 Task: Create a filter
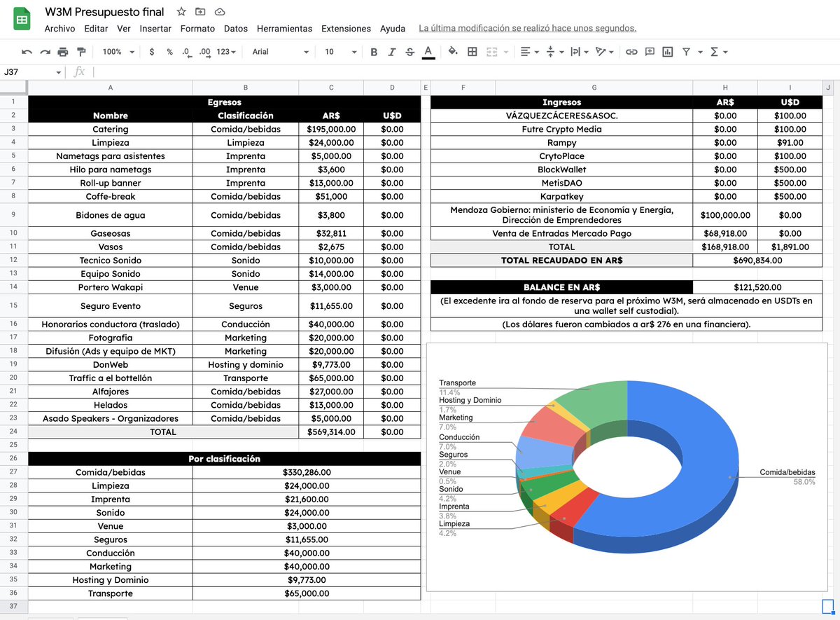point(686,52)
